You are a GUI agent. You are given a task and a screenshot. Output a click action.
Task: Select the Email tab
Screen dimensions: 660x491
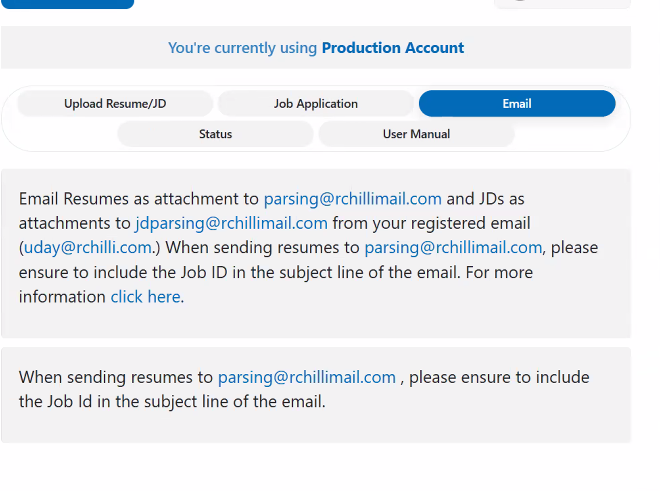[517, 104]
